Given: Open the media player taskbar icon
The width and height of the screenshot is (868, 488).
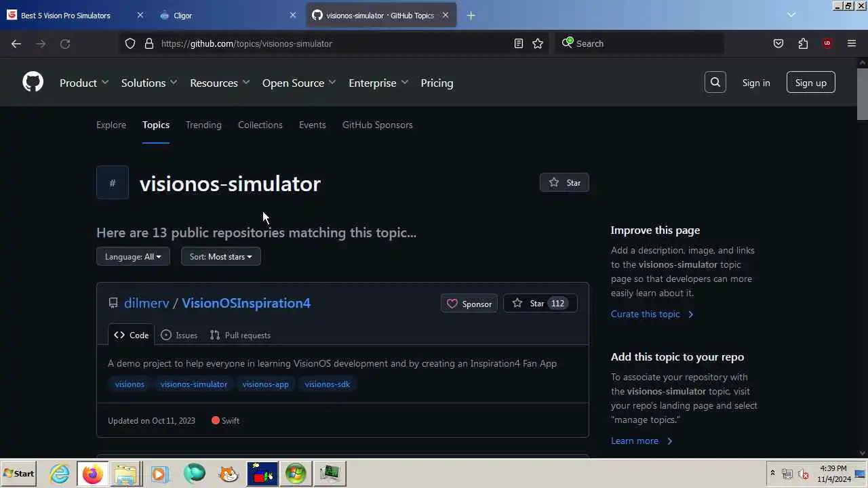Looking at the screenshot, I should pos(159,474).
